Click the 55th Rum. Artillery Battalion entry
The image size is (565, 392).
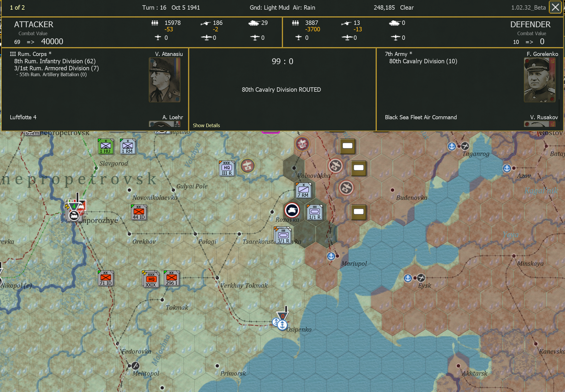(52, 74)
